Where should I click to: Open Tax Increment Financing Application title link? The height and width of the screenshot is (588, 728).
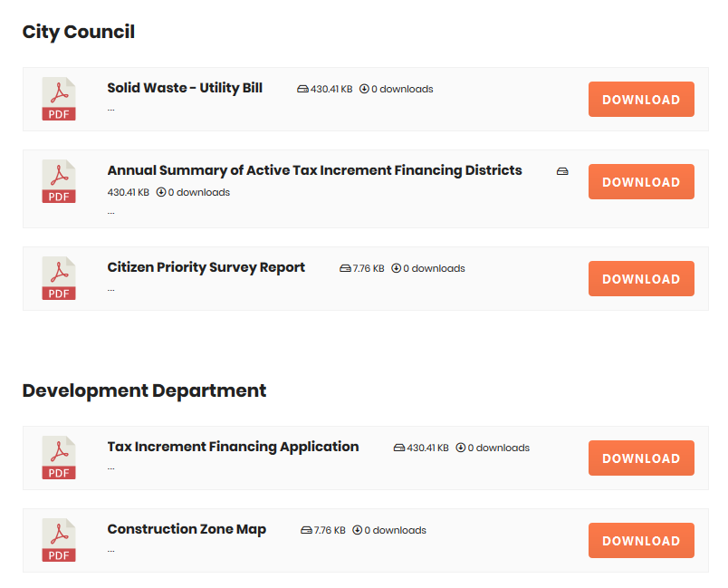coord(233,447)
